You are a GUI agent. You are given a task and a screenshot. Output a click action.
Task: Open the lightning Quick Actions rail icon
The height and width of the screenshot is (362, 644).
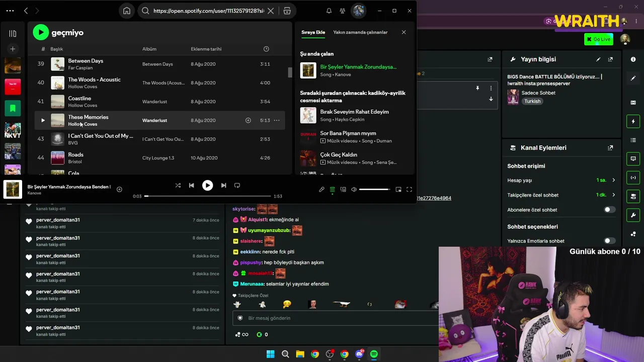(633, 121)
